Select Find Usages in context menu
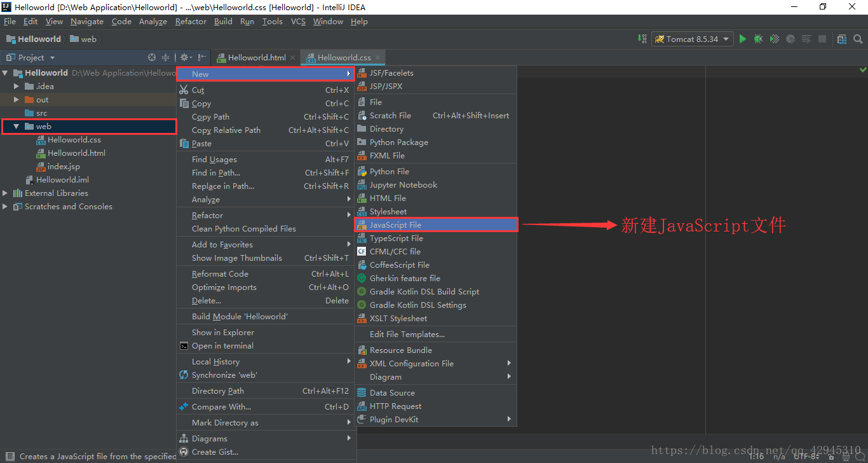The image size is (868, 463). tap(266, 160)
